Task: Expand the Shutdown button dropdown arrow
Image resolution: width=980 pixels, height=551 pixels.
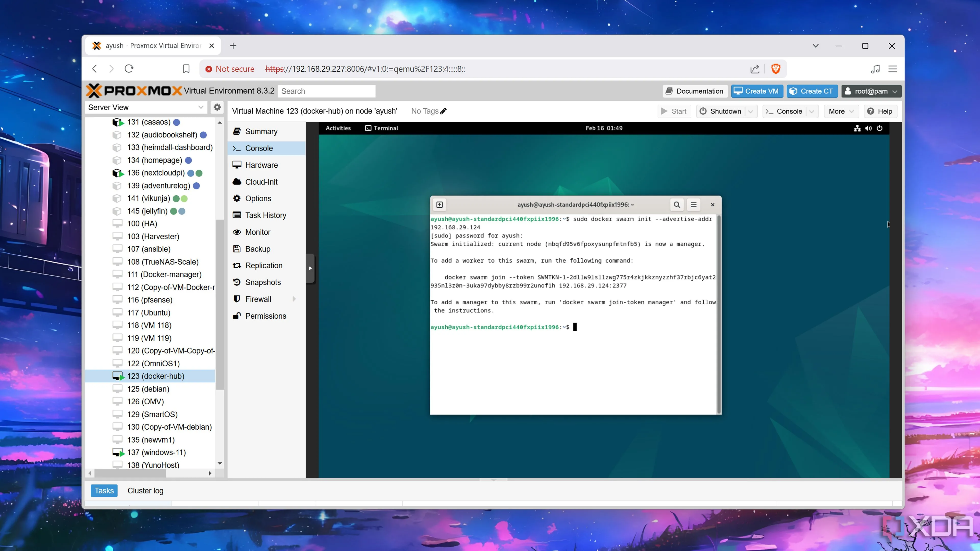Action: pyautogui.click(x=751, y=111)
